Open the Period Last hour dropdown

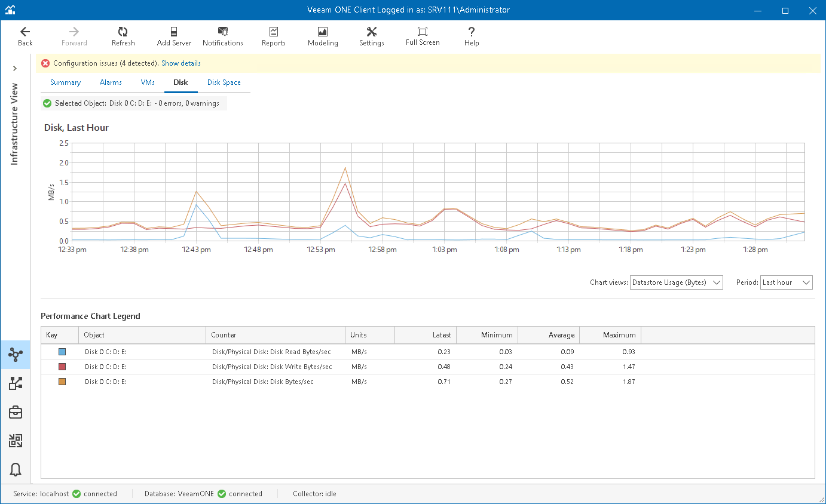coord(787,282)
